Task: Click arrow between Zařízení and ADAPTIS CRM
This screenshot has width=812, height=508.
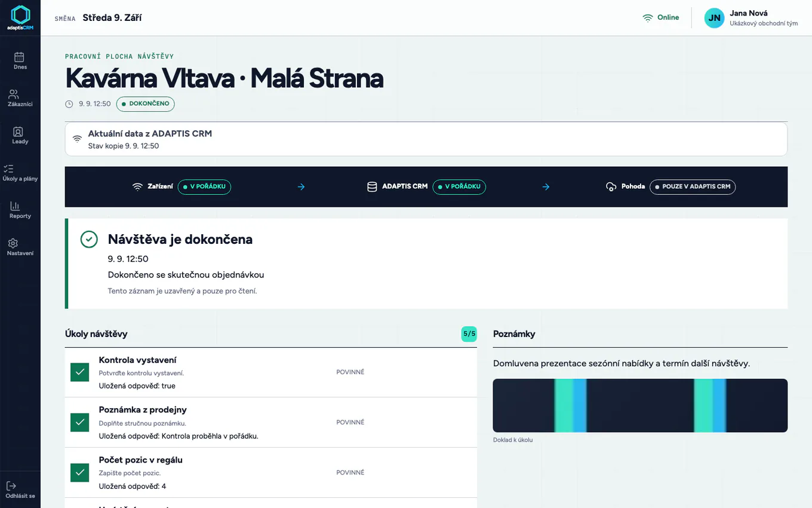Action: coord(301,186)
